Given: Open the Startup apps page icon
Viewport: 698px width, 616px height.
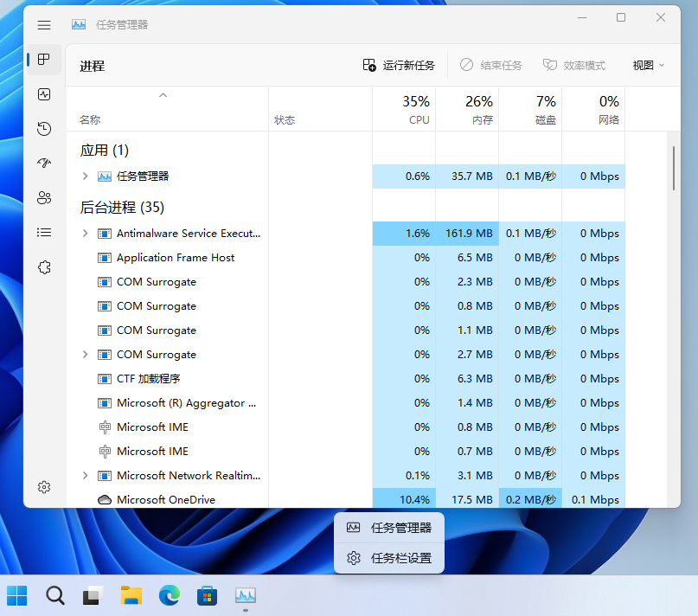Looking at the screenshot, I should pyautogui.click(x=44, y=164).
